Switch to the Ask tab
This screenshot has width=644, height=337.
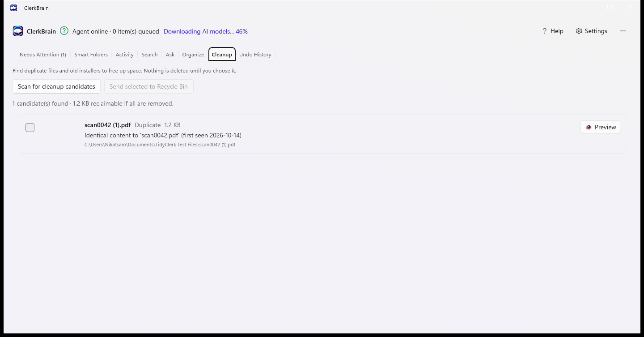pos(170,55)
